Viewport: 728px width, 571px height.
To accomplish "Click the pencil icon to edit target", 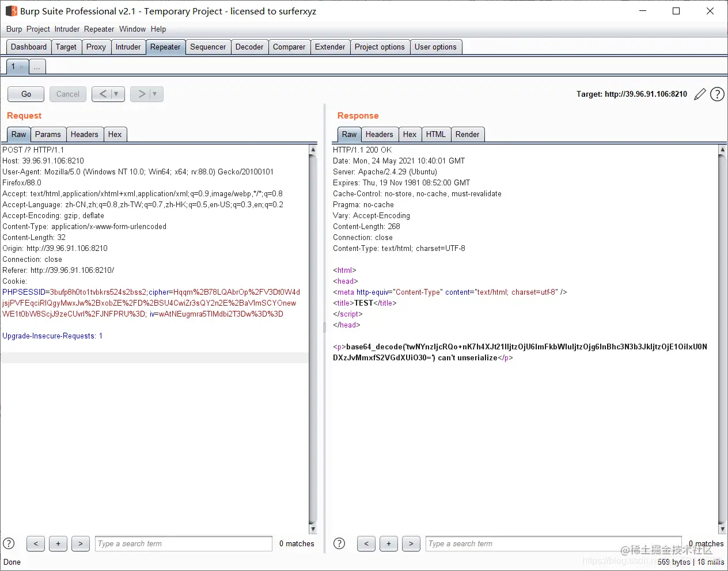I will click(700, 94).
